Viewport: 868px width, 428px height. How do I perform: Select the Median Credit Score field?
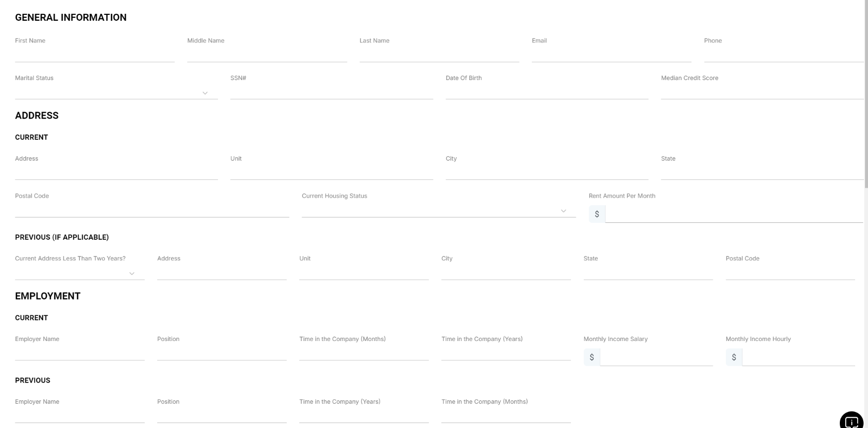[762, 92]
